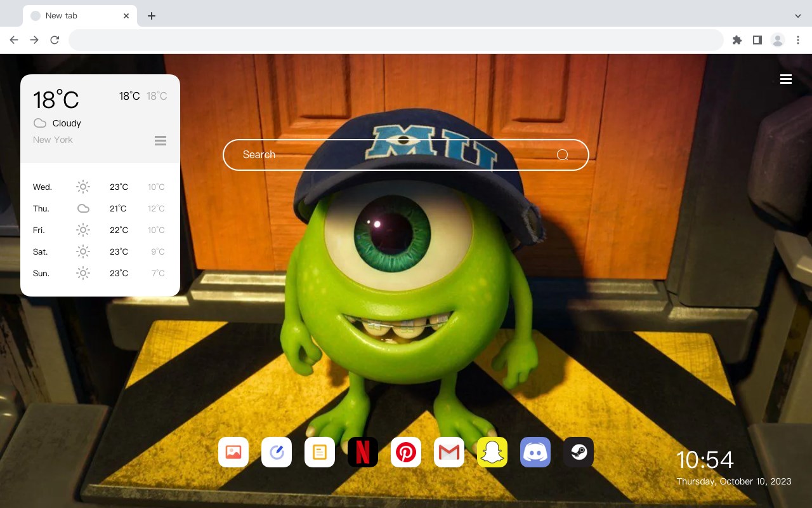Open the Steam shortcut
The height and width of the screenshot is (508, 812).
pyautogui.click(x=579, y=452)
